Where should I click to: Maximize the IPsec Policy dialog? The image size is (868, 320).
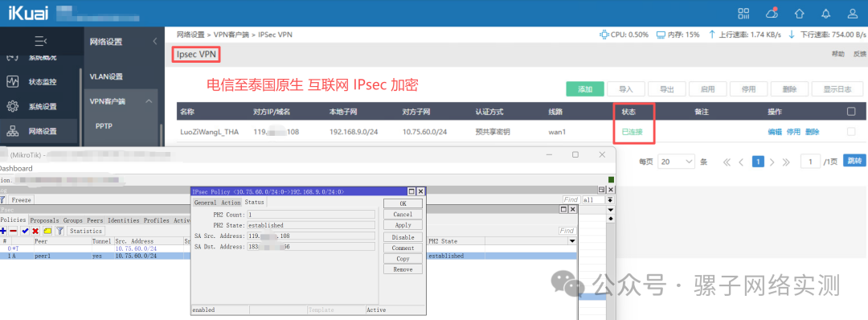click(x=411, y=191)
